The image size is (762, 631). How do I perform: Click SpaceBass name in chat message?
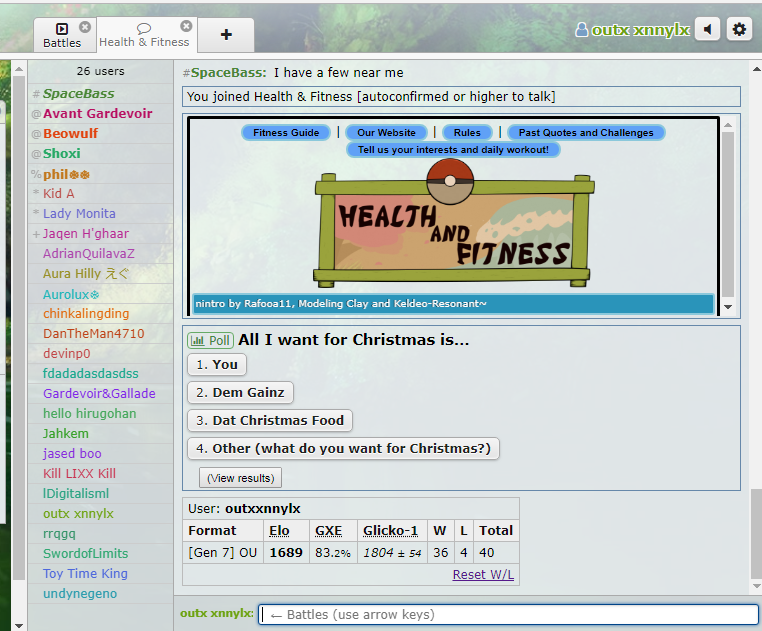click(228, 72)
